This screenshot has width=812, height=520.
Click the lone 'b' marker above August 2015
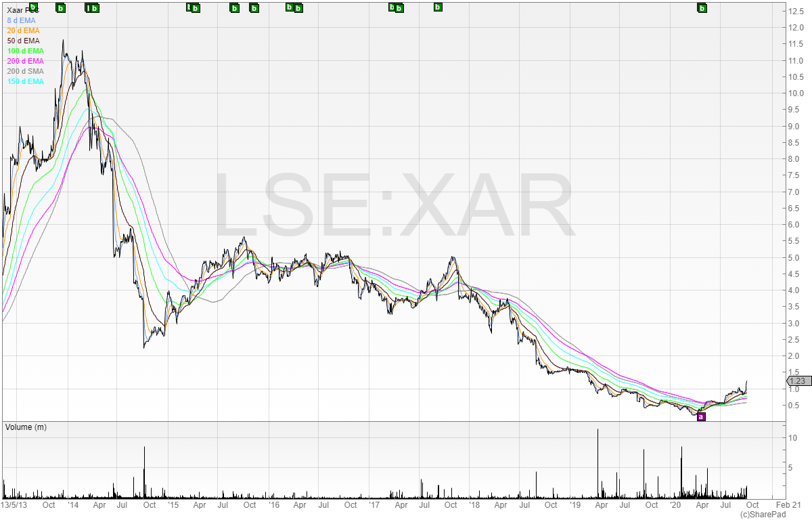tap(234, 8)
